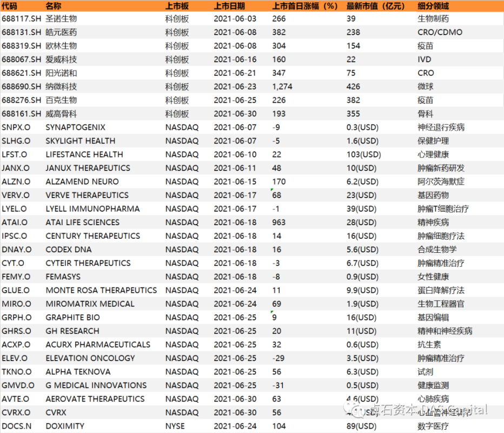Image resolution: width=504 pixels, height=433 pixels.
Task: Click the sector cell 神经退行疾病
Action: [441, 127]
